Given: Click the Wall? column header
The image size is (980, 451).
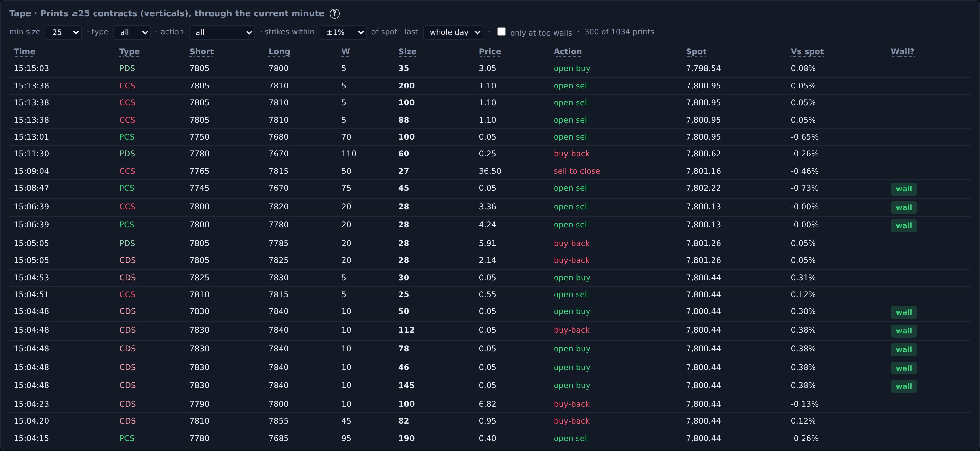Looking at the screenshot, I should pos(902,52).
